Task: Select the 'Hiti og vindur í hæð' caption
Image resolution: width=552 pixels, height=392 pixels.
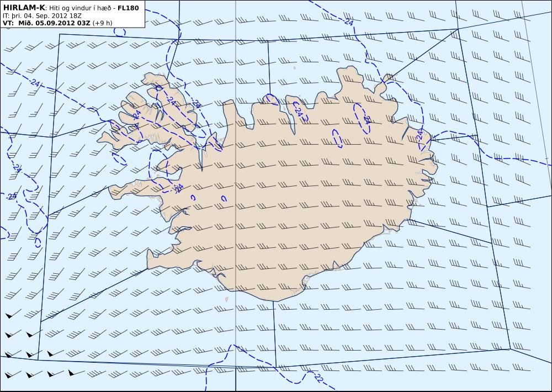Action: click(x=81, y=8)
